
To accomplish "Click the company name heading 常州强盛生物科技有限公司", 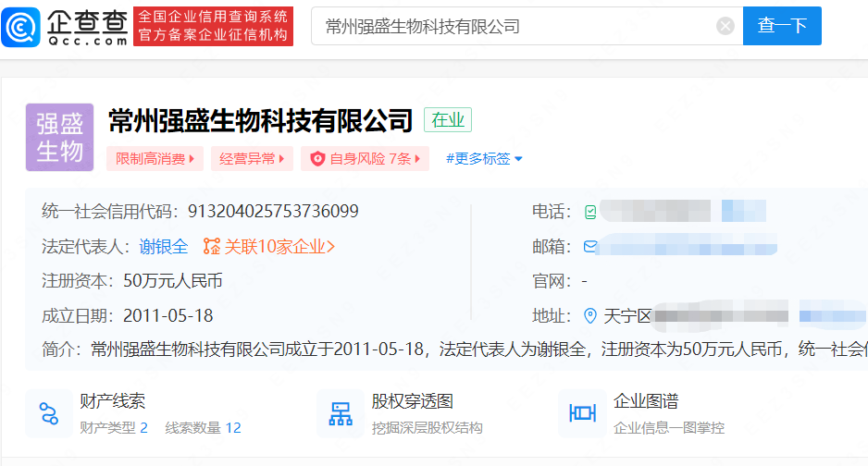I will tap(260, 120).
